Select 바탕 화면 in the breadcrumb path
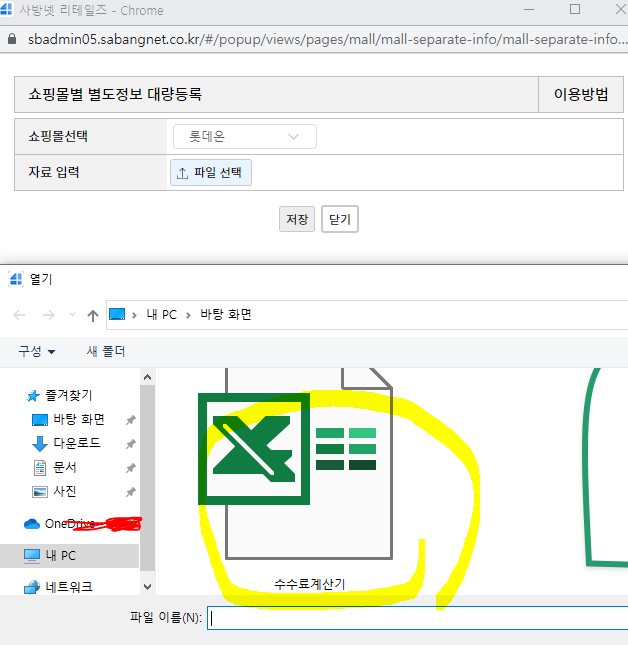Screen dimensions: 628x645 (x=226, y=315)
